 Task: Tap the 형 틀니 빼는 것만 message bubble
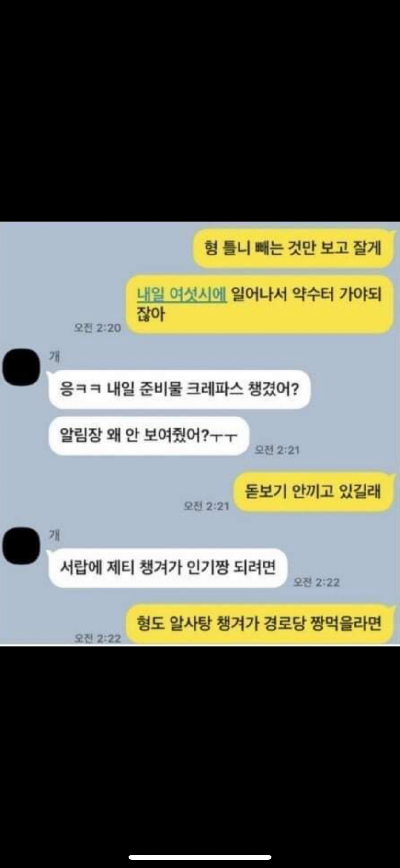coord(293,248)
